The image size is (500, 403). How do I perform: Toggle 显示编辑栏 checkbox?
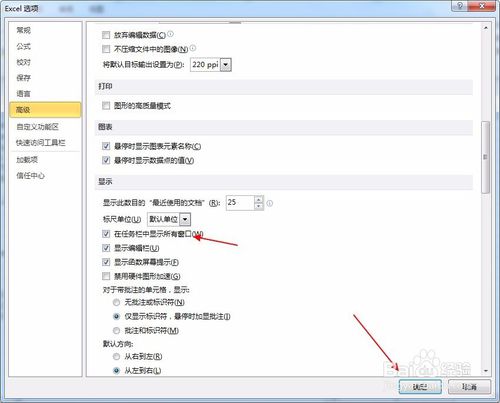[106, 248]
